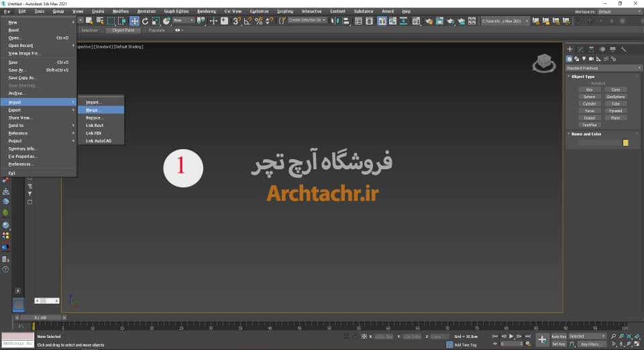This screenshot has height=350, width=644.
Task: Open the Reference Coordinate System dropdown
Action: pyautogui.click(x=183, y=20)
